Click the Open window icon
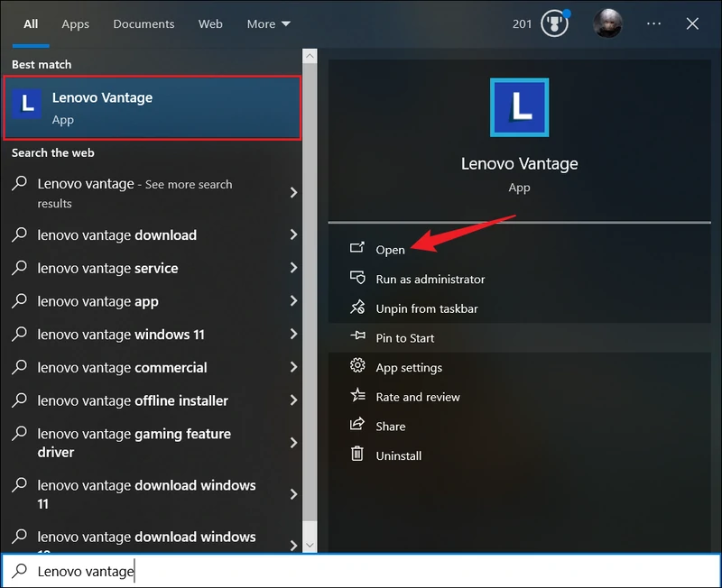The height and width of the screenshot is (588, 722). tap(356, 248)
